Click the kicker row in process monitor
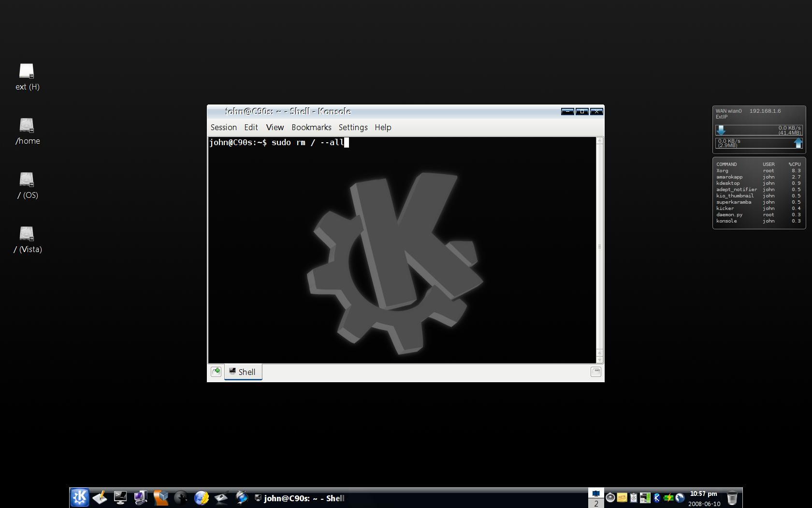812x508 pixels. (x=758, y=209)
